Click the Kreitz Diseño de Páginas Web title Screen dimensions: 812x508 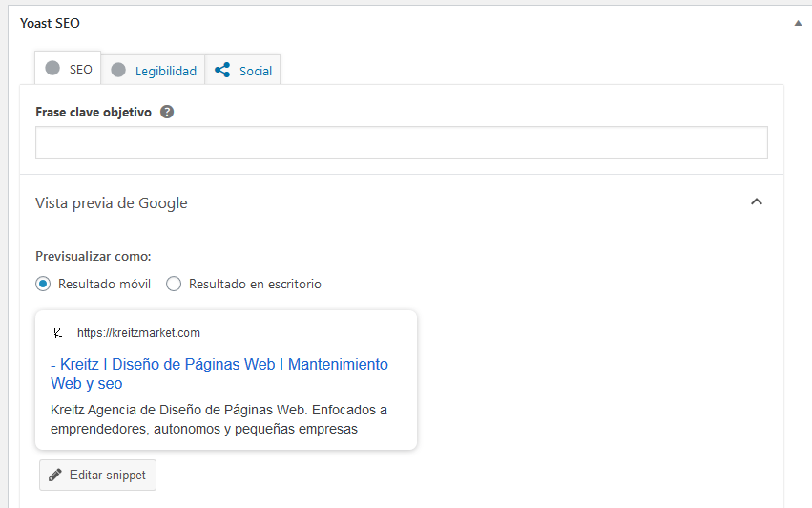(219, 373)
